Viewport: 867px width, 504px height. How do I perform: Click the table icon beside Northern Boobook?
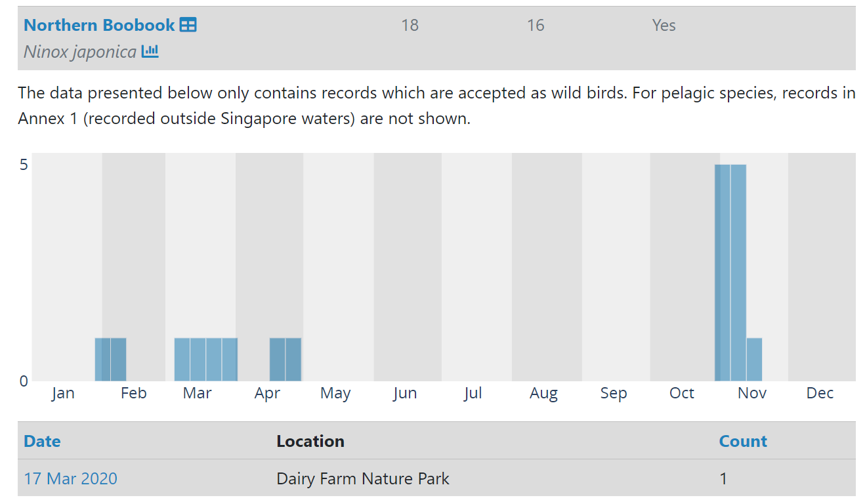(188, 26)
